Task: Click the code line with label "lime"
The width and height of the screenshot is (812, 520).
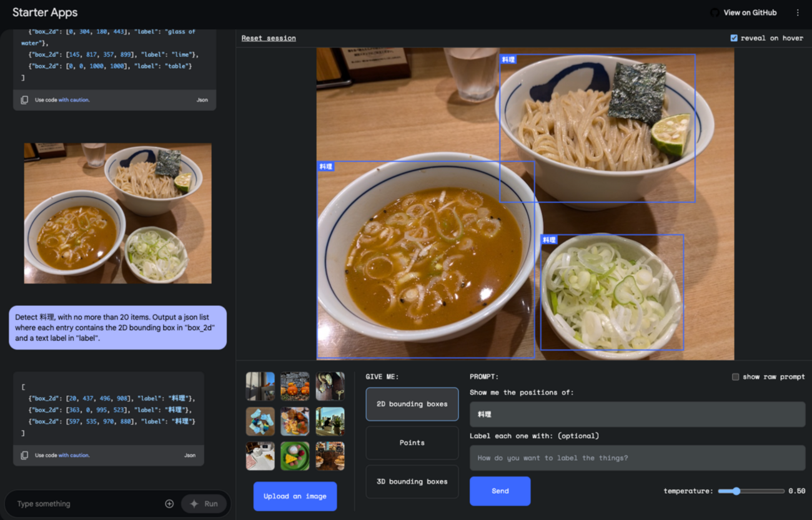Action: (x=113, y=54)
